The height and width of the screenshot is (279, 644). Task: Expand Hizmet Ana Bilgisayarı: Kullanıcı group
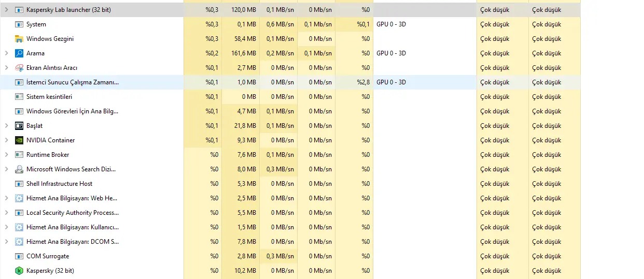(6, 227)
